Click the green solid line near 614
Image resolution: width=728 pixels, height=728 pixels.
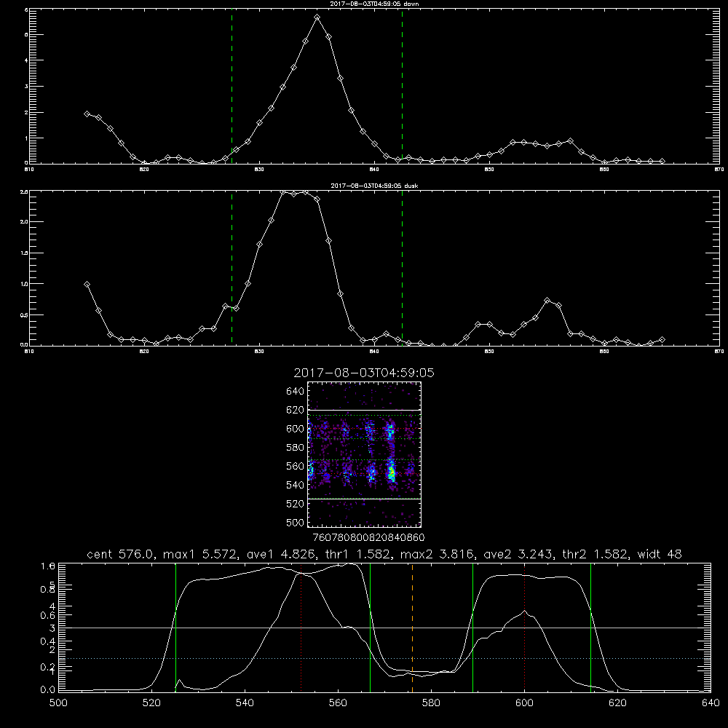coord(590,627)
